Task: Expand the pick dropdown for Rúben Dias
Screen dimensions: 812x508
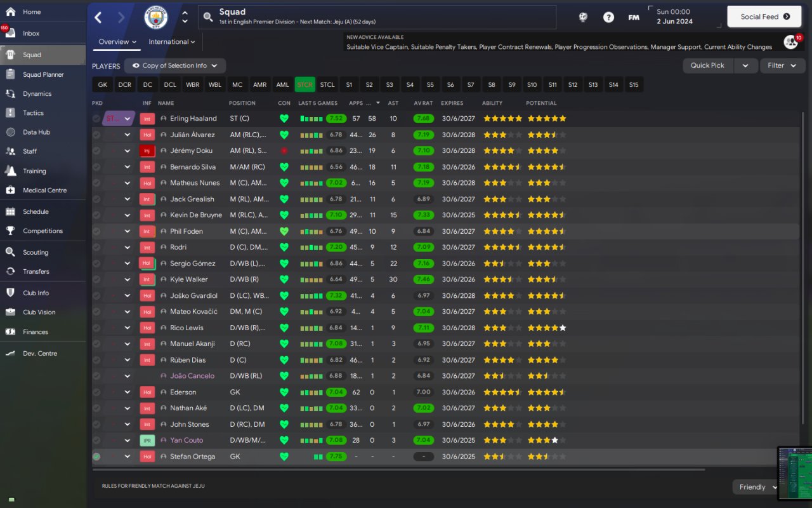Action: [x=128, y=360]
